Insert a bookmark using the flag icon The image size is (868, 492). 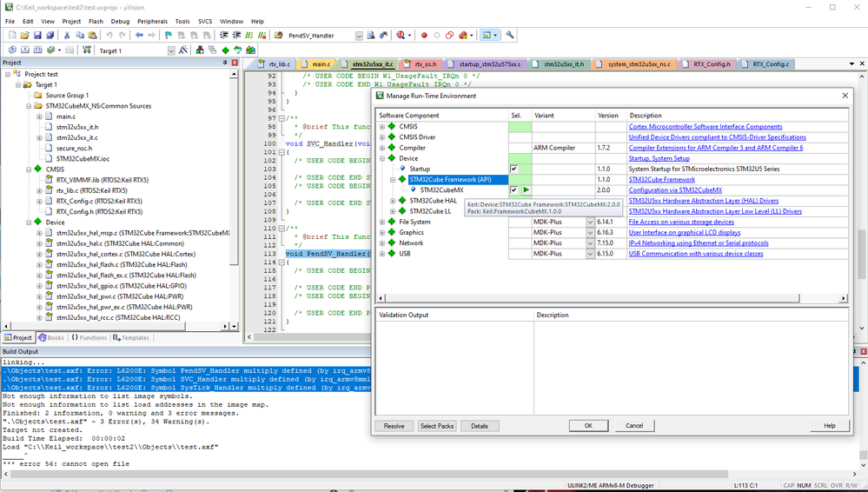click(x=169, y=36)
